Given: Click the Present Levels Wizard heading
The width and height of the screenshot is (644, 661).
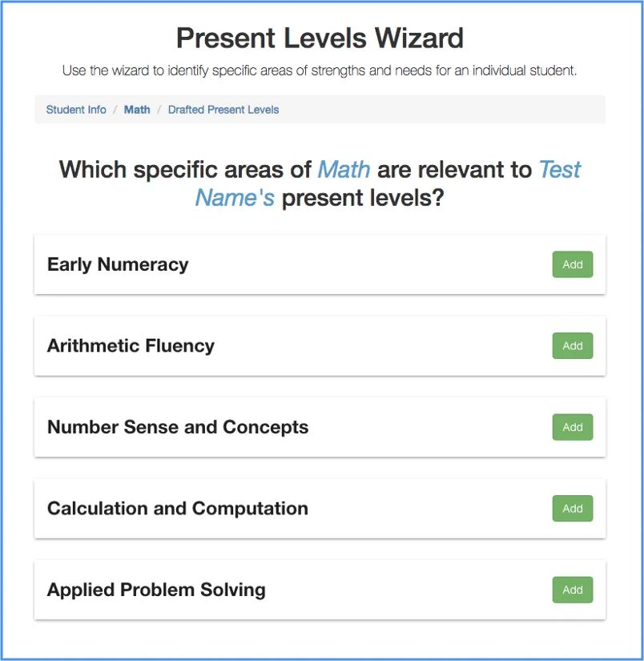Looking at the screenshot, I should tap(320, 38).
